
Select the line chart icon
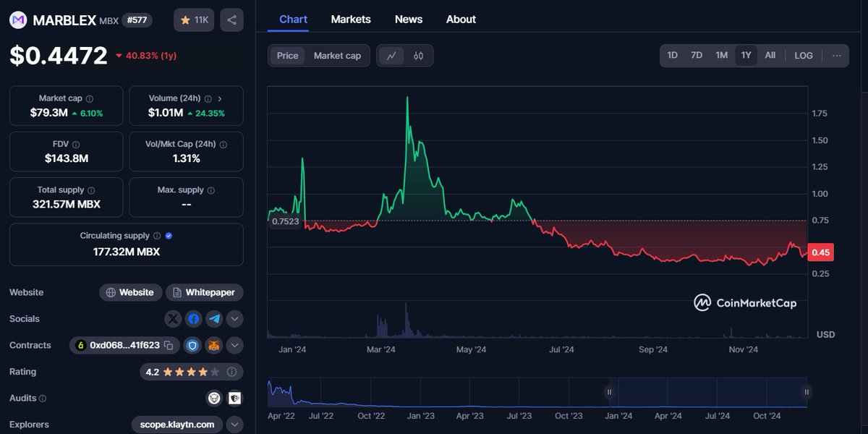[393, 56]
